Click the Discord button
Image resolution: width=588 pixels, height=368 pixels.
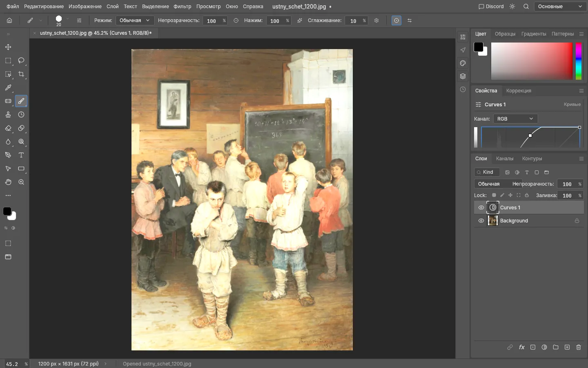tap(491, 7)
